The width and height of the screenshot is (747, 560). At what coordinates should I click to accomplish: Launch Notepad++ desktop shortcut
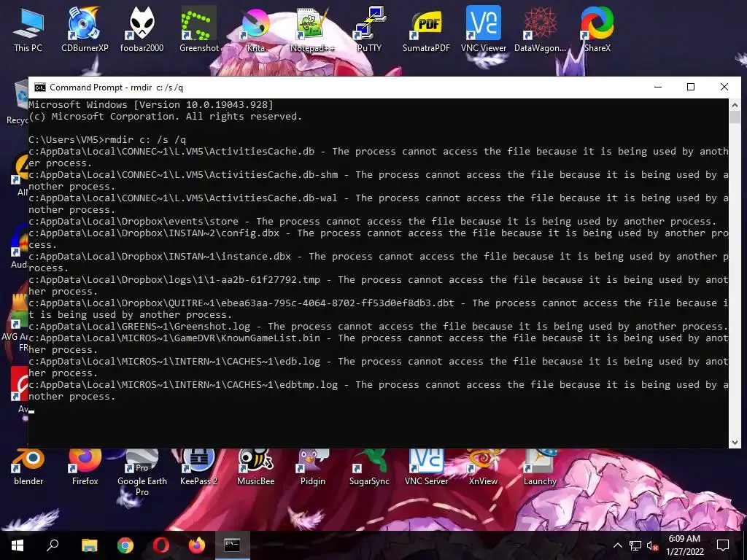click(x=312, y=29)
